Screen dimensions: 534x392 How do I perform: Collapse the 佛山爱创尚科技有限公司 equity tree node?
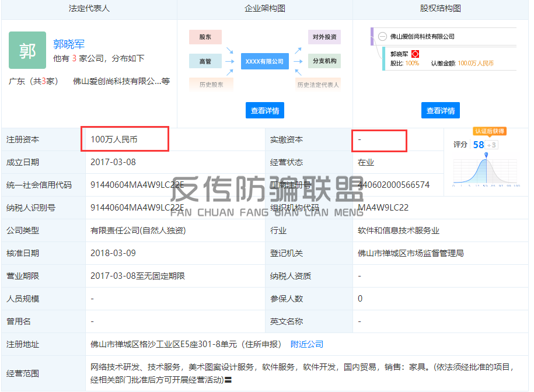click(x=382, y=37)
